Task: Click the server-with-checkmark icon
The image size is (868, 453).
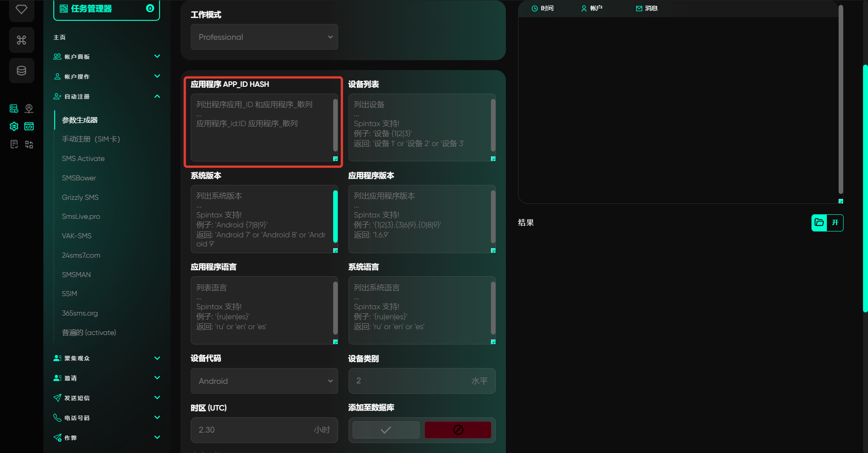Action: [14, 109]
